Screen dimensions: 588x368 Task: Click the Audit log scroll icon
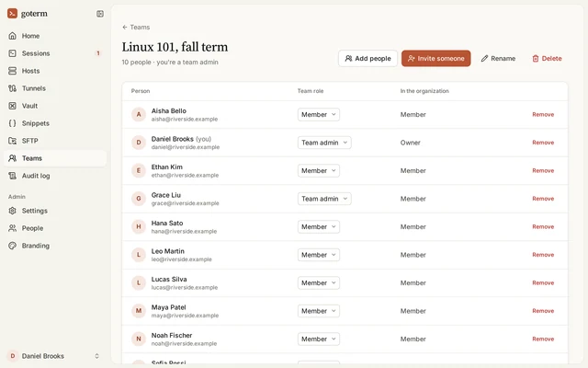(x=12, y=176)
